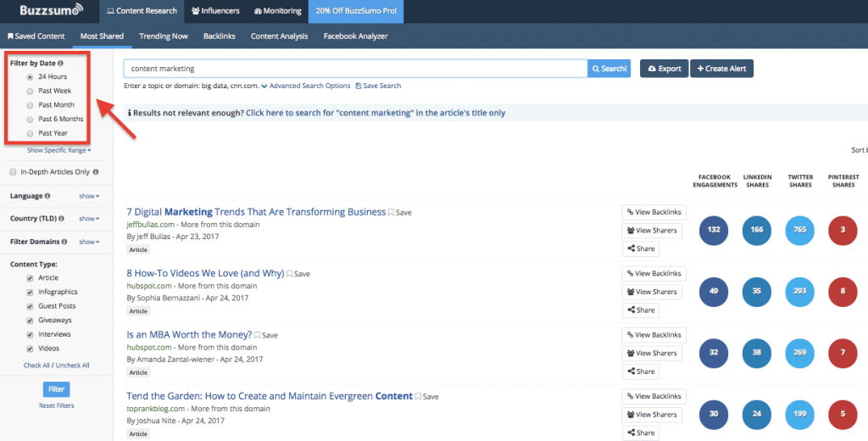Viewport: 868px width, 441px height.
Task: Click the Save bookmark icon for Is an MBA Worth the Money
Action: tap(258, 335)
